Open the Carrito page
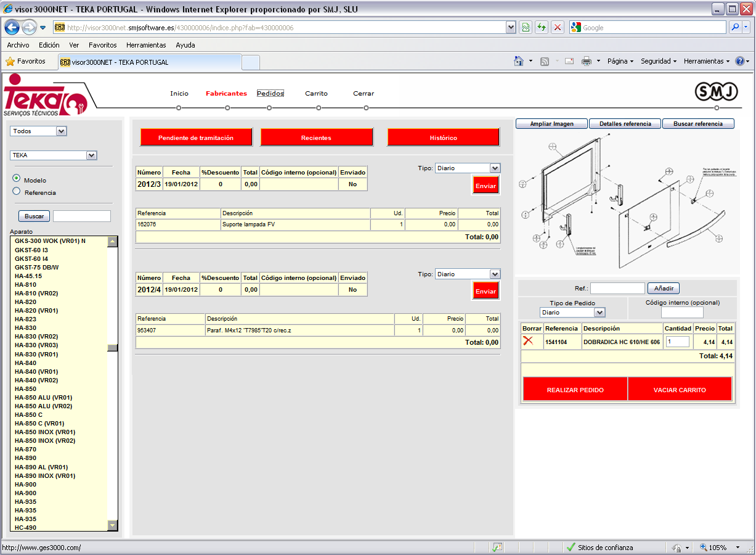756x555 pixels. [x=317, y=94]
